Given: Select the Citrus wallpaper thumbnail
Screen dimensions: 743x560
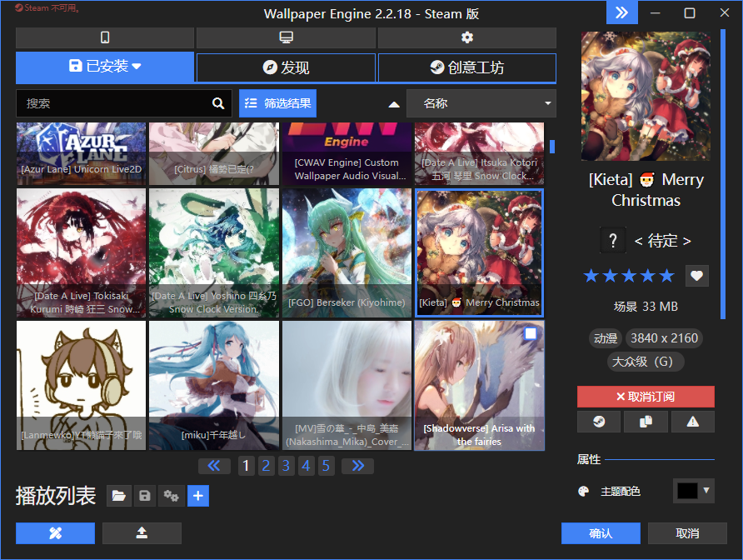Looking at the screenshot, I should 214,153.
